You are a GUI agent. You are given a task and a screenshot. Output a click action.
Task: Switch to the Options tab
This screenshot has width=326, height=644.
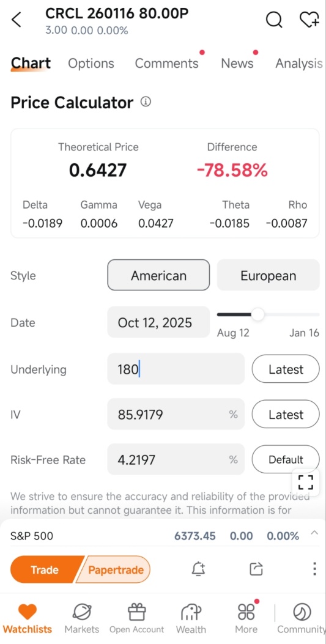coord(91,63)
